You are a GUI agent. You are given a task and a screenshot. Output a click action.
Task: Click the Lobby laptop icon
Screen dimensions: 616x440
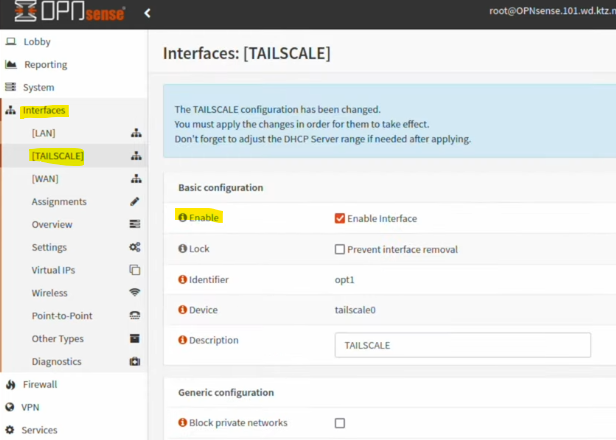[x=11, y=42]
